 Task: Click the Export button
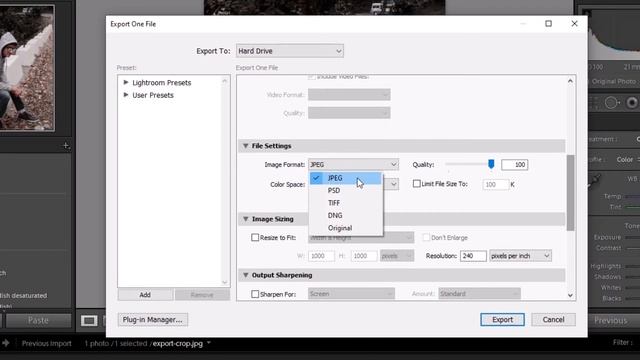[502, 320]
